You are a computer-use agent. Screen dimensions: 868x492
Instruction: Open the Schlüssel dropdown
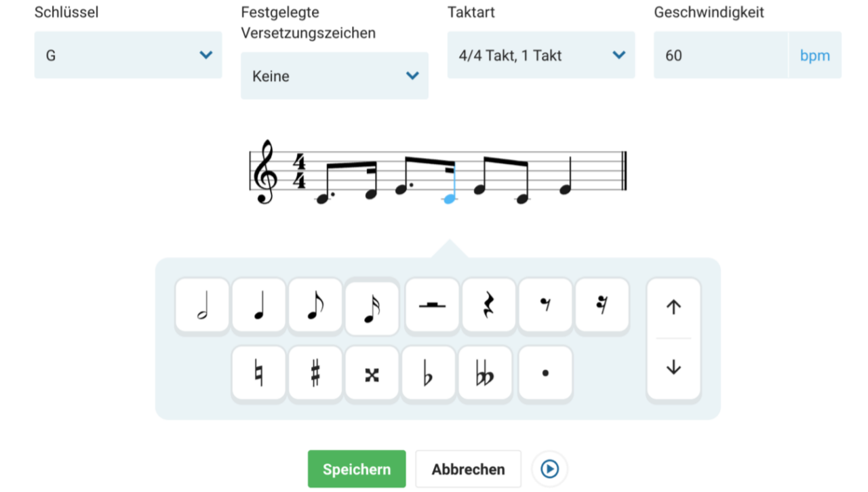click(x=128, y=55)
